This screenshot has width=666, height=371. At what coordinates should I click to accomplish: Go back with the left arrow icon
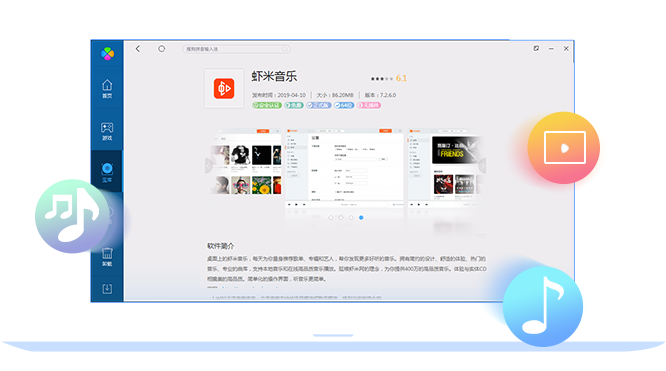tap(138, 49)
